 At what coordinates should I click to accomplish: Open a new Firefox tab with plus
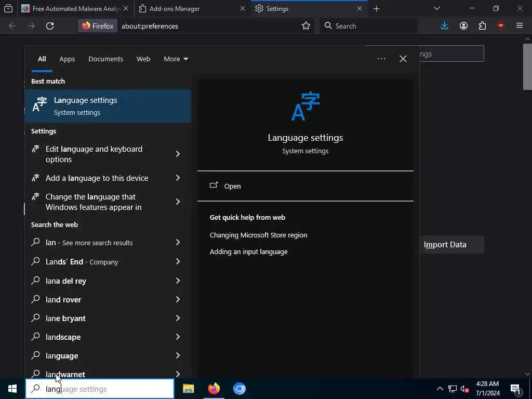pos(376,9)
